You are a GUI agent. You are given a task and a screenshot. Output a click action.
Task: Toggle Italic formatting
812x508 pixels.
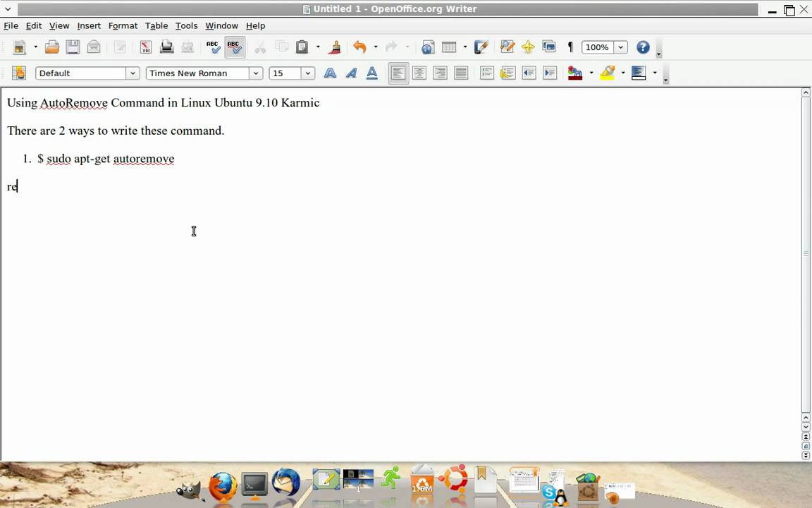pos(351,73)
